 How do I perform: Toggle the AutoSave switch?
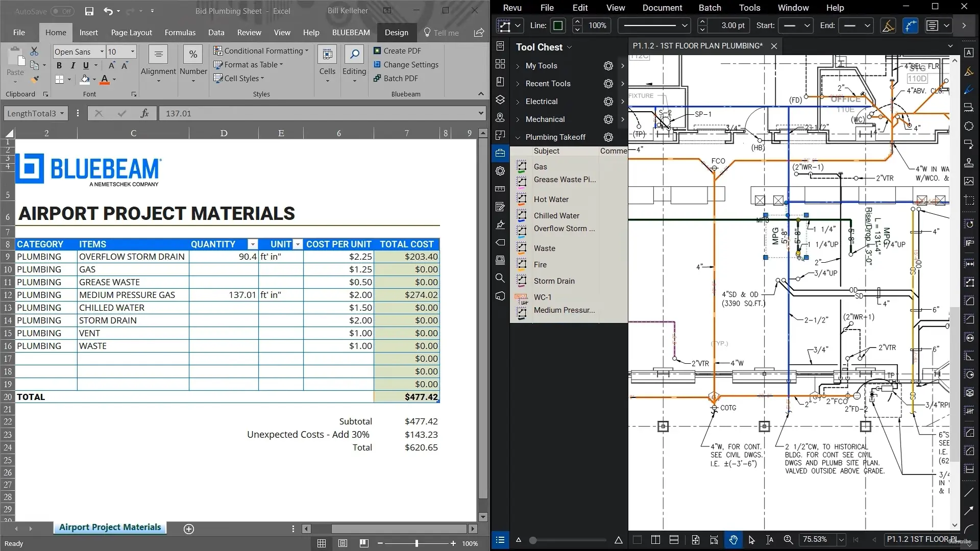(x=63, y=11)
